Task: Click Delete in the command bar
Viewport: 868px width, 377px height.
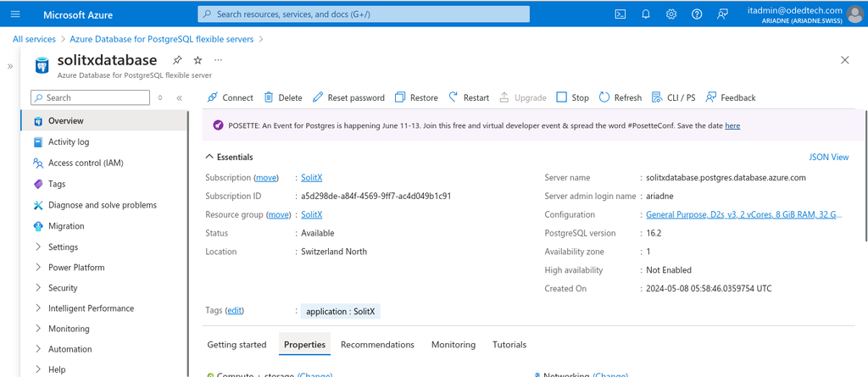Action: click(283, 97)
